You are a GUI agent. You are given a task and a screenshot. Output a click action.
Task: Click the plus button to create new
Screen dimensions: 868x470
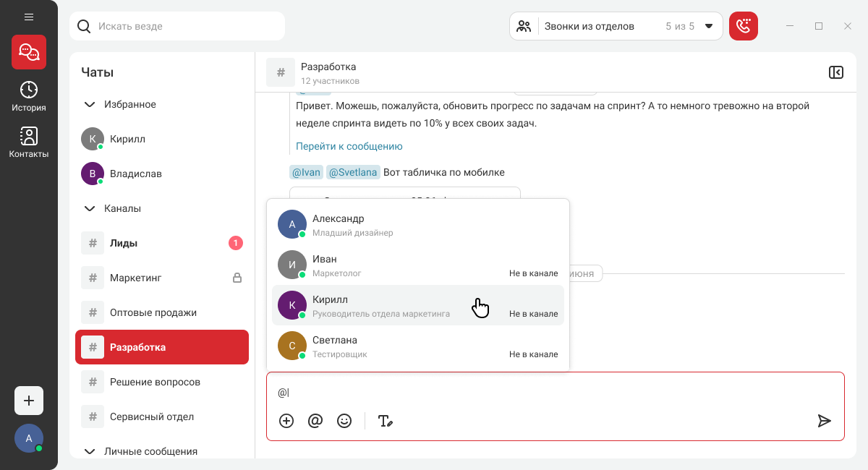point(29,401)
